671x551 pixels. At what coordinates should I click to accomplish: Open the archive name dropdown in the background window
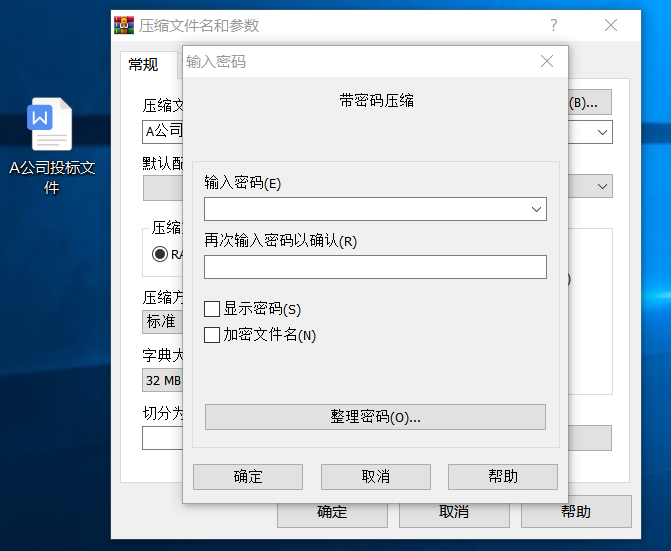pos(602,132)
